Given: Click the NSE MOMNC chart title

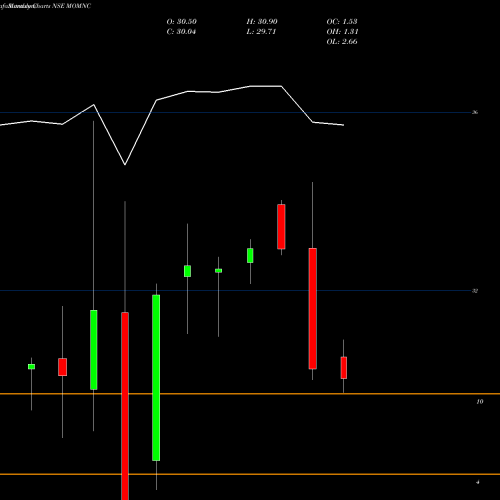Looking at the screenshot, I should pos(72,6).
